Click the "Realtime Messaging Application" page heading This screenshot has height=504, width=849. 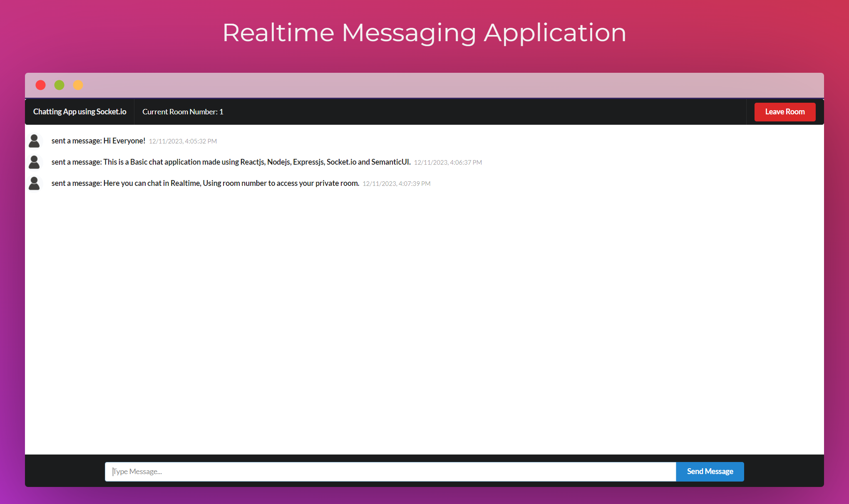pos(424,33)
